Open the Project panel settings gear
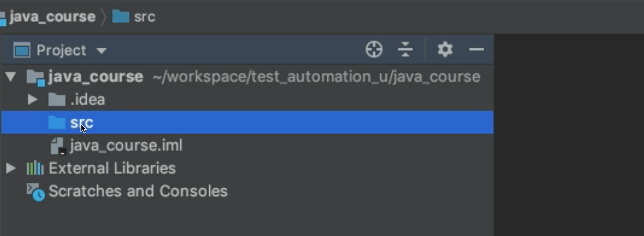Screen dimensions: 644x236 tap(445, 50)
